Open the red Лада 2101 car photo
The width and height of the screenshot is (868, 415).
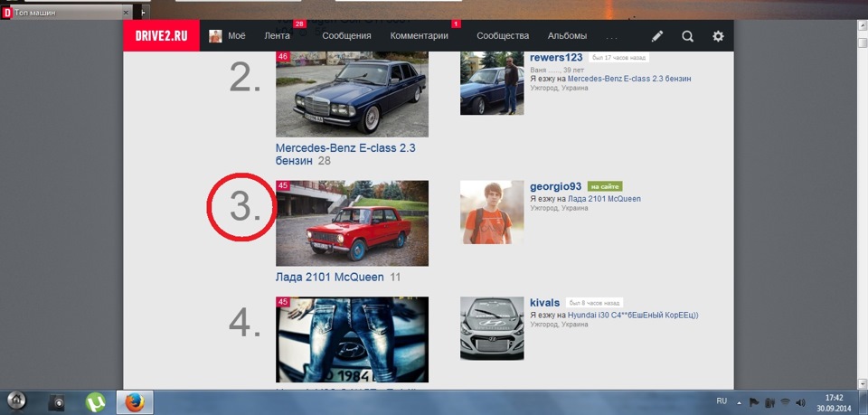(352, 223)
